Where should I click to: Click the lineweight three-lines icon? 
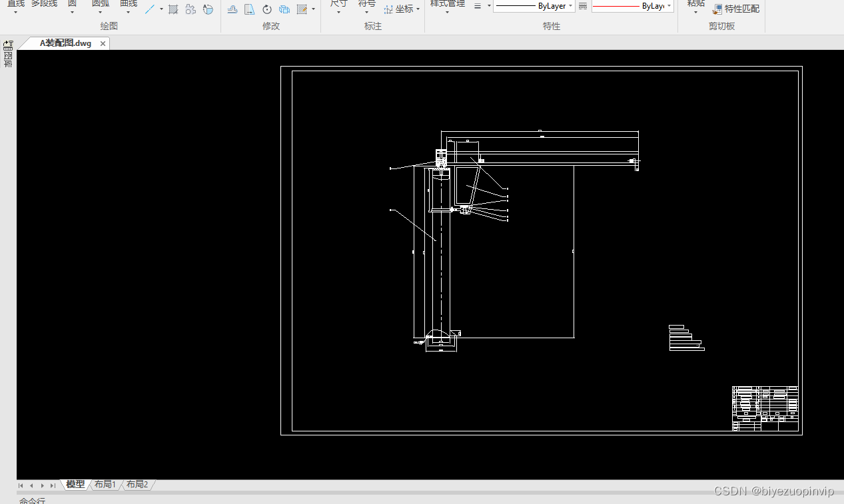point(478,6)
